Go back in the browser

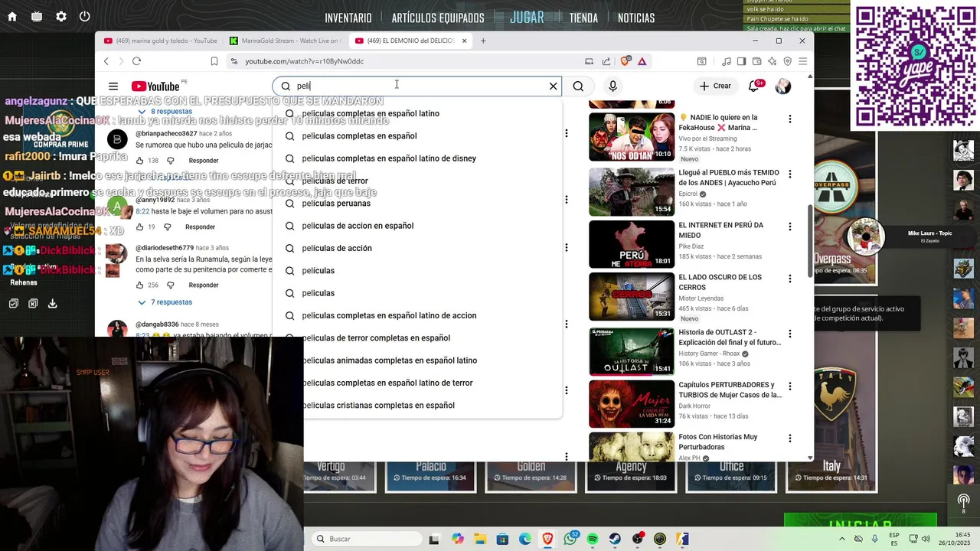click(x=106, y=61)
